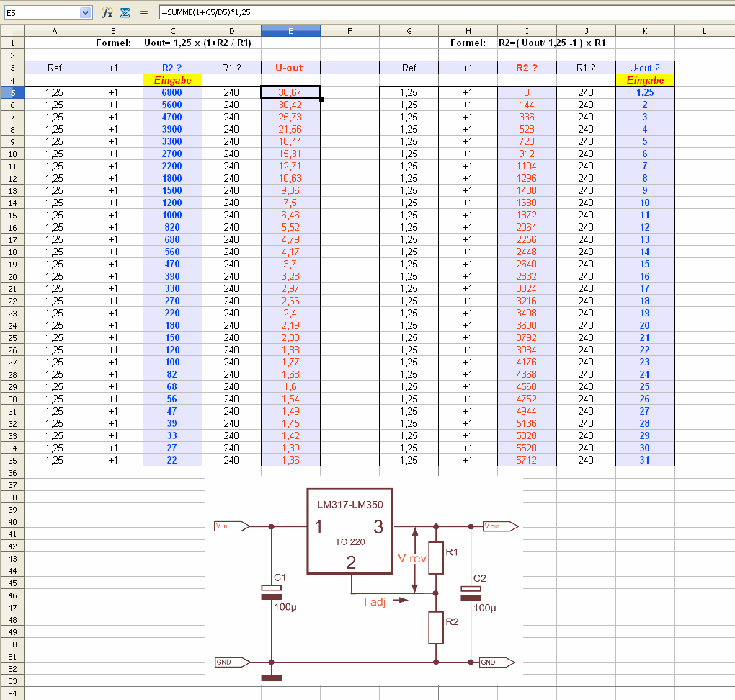Click the formula text 'Uout= 1,25 x'
This screenshot has width=735, height=700.
tap(172, 43)
